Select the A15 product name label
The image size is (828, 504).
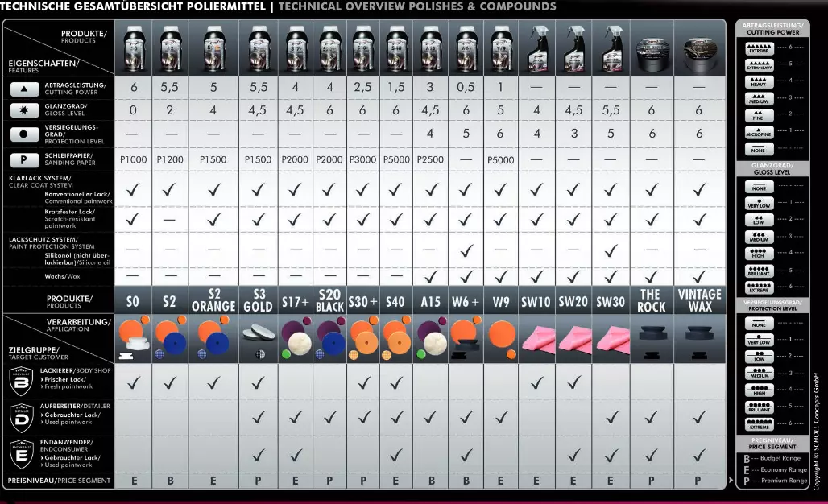(x=430, y=301)
